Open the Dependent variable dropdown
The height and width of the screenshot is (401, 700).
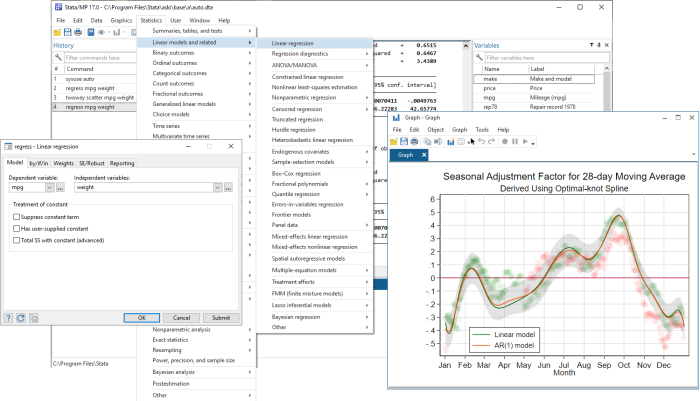click(x=50, y=188)
